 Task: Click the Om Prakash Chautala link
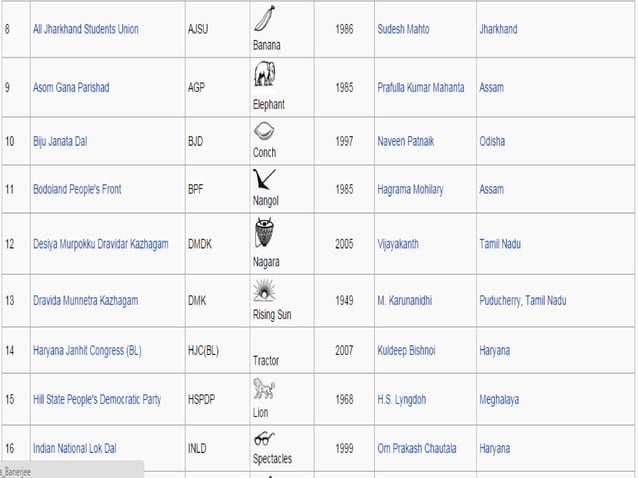(x=417, y=448)
